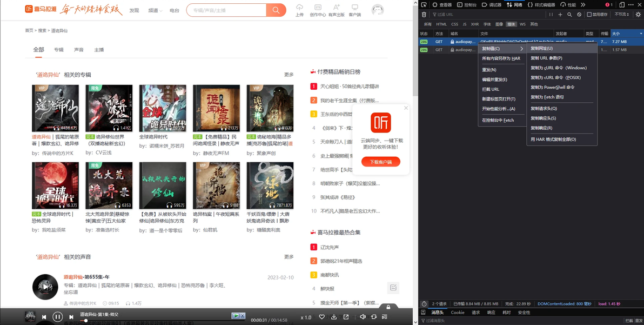Open DevTools three-dot options menu
The image size is (644, 325).
click(631, 4)
